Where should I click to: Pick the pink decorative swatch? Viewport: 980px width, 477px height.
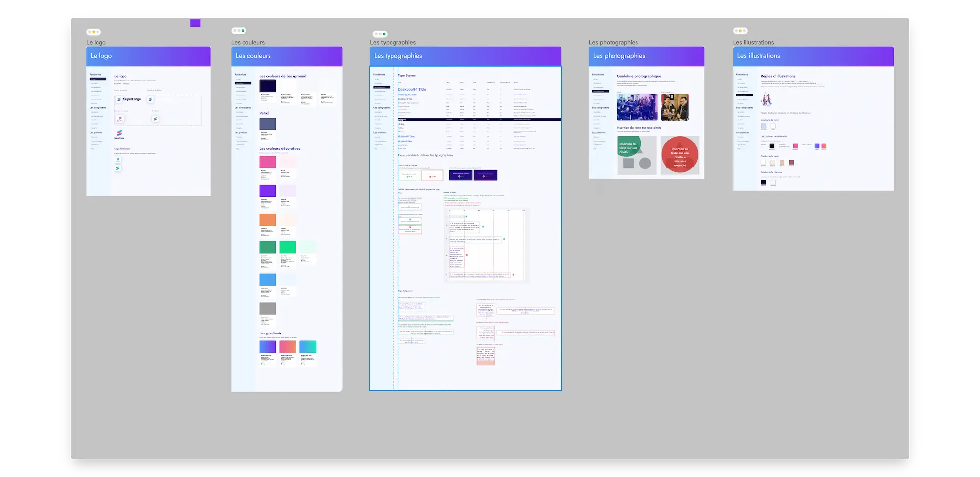(x=268, y=162)
